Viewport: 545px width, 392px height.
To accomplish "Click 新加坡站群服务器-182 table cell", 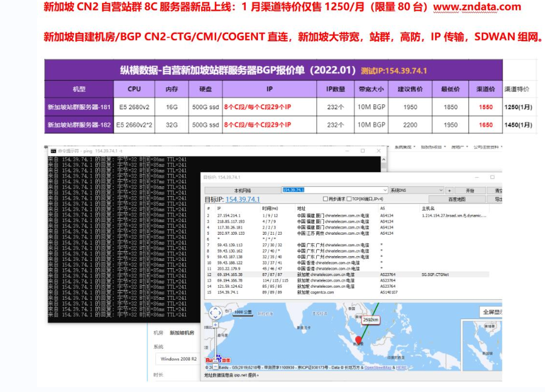I will coord(79,125).
